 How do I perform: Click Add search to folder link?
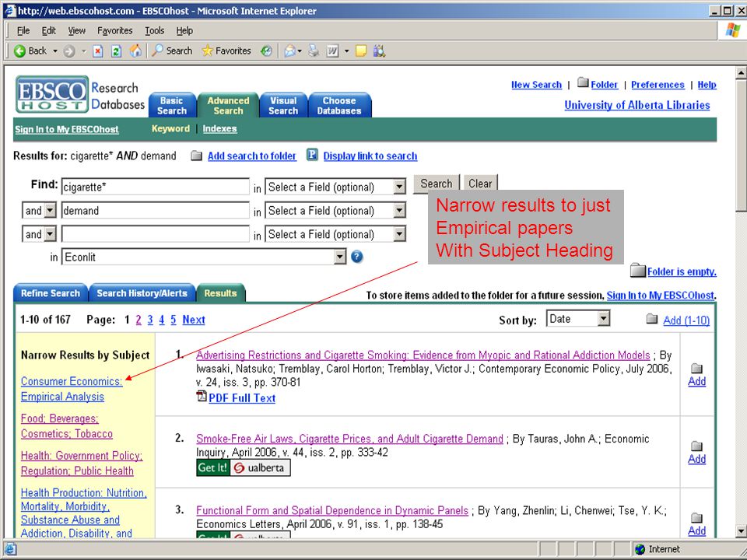(x=251, y=156)
